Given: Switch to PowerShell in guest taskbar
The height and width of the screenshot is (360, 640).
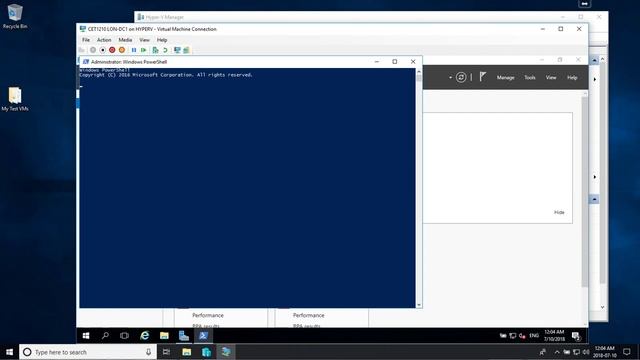Looking at the screenshot, I should (x=203, y=336).
